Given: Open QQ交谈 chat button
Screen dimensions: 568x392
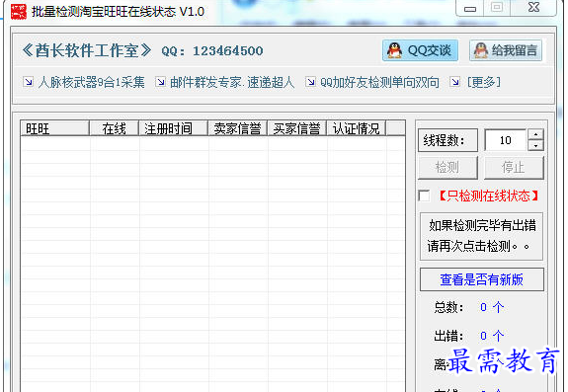Looking at the screenshot, I should pyautogui.click(x=420, y=50).
